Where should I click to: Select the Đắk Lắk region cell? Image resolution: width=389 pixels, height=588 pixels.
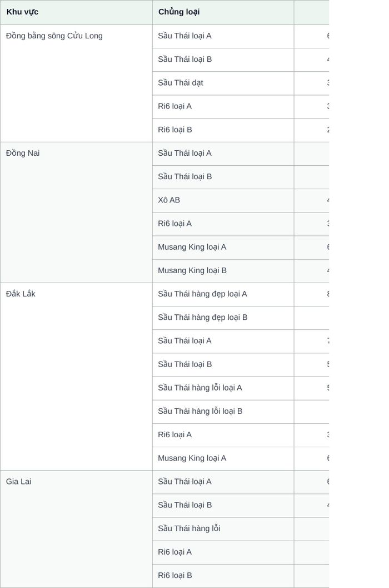76,377
